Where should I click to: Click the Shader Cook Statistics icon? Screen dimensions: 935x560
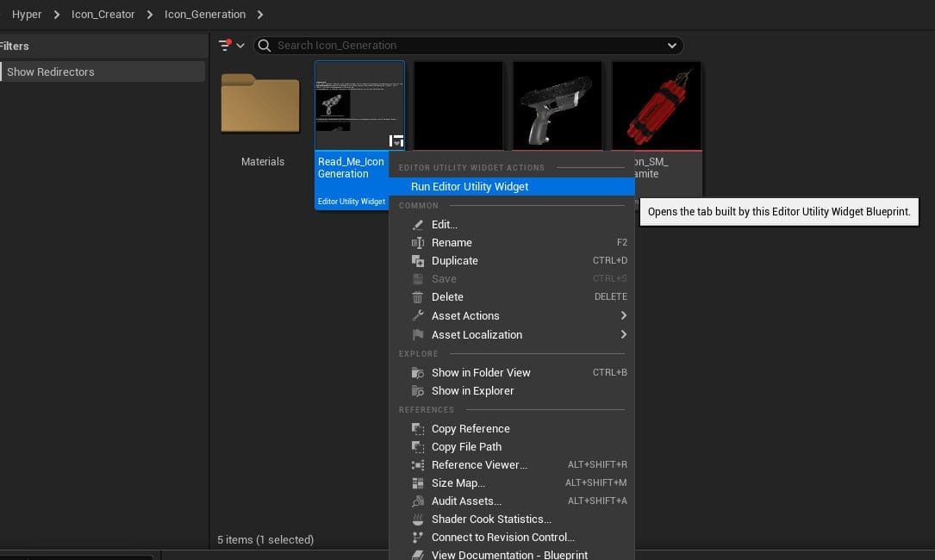418,520
